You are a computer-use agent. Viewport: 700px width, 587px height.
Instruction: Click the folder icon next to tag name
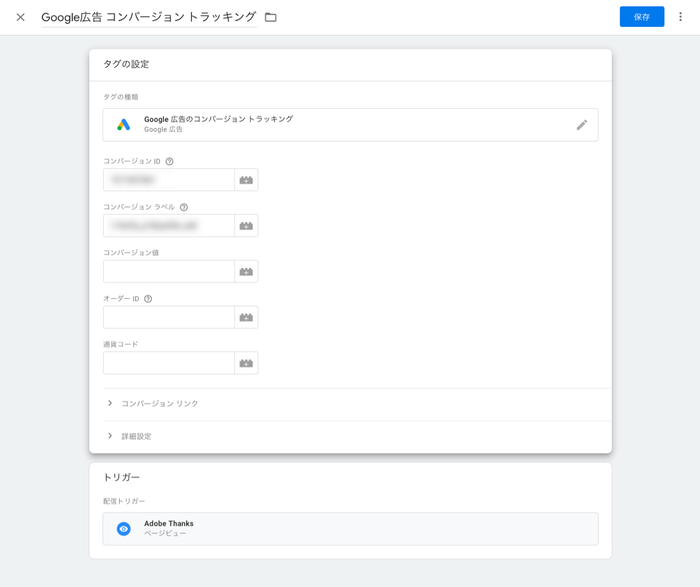pos(271,17)
